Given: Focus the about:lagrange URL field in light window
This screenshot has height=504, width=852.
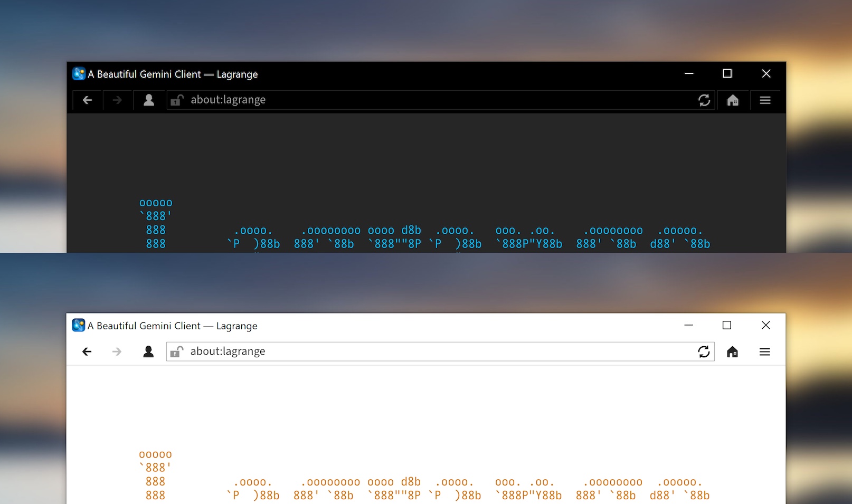Looking at the screenshot, I should 440,351.
